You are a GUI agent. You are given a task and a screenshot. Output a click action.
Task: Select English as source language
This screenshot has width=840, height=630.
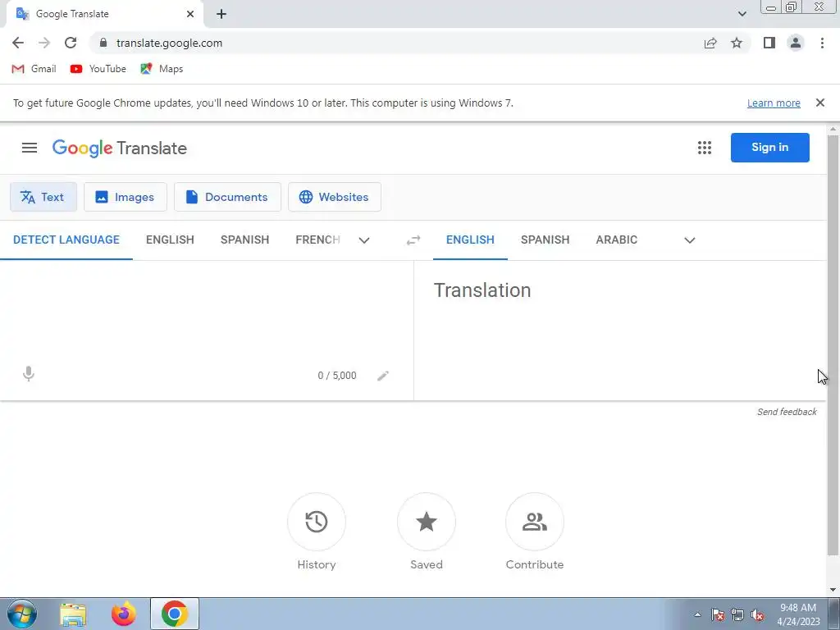170,240
